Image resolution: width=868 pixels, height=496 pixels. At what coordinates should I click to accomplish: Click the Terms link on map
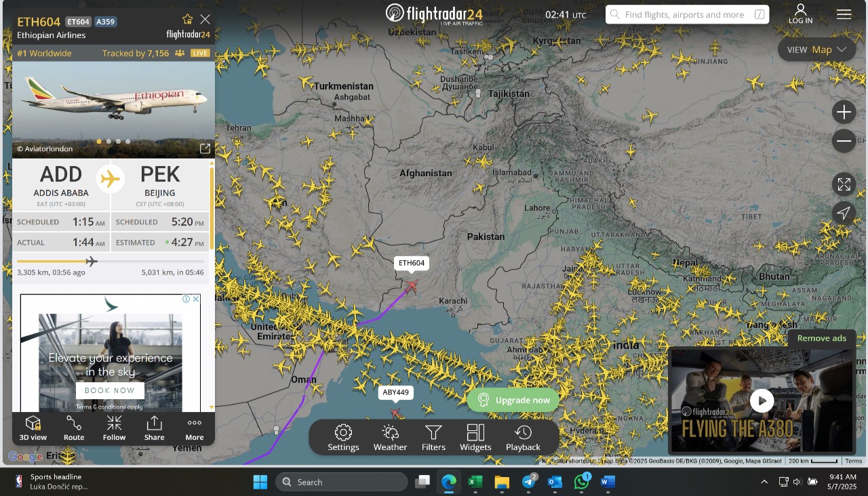854,461
